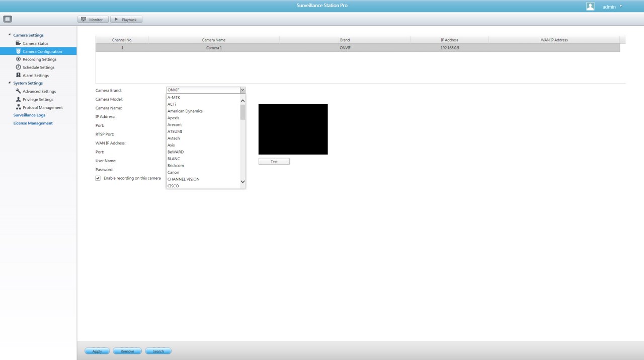The height and width of the screenshot is (360, 644).
Task: Click brand list scroll-down arrow
Action: click(x=243, y=182)
